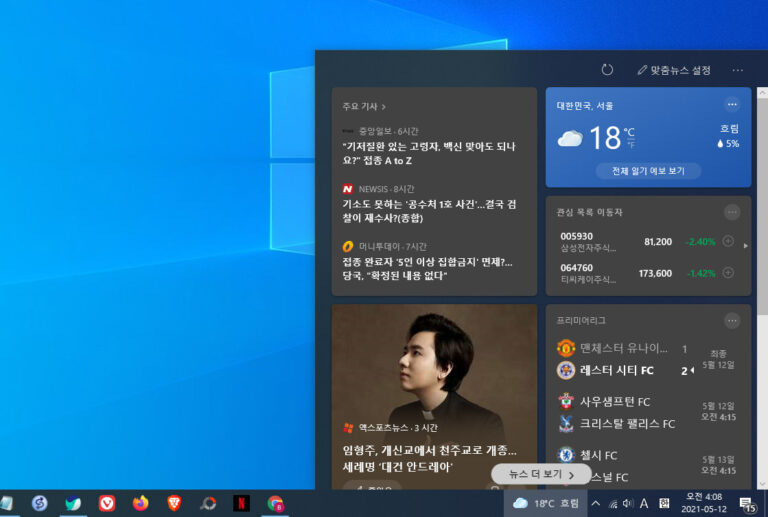Click the scrollbar down arrow in the feed
The height and width of the screenshot is (517, 768).
coord(762,484)
